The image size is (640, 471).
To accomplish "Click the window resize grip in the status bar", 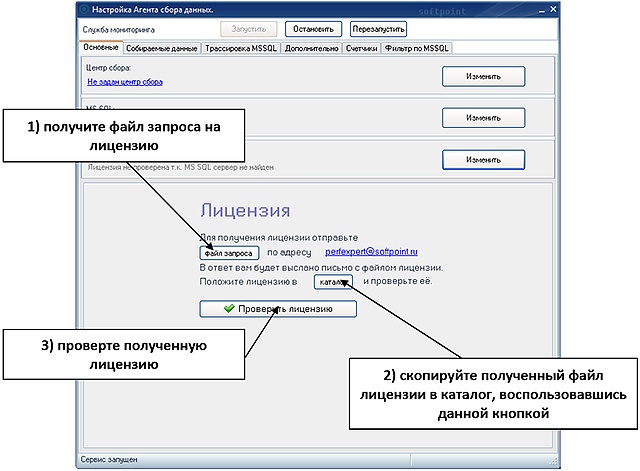I will click(x=553, y=461).
